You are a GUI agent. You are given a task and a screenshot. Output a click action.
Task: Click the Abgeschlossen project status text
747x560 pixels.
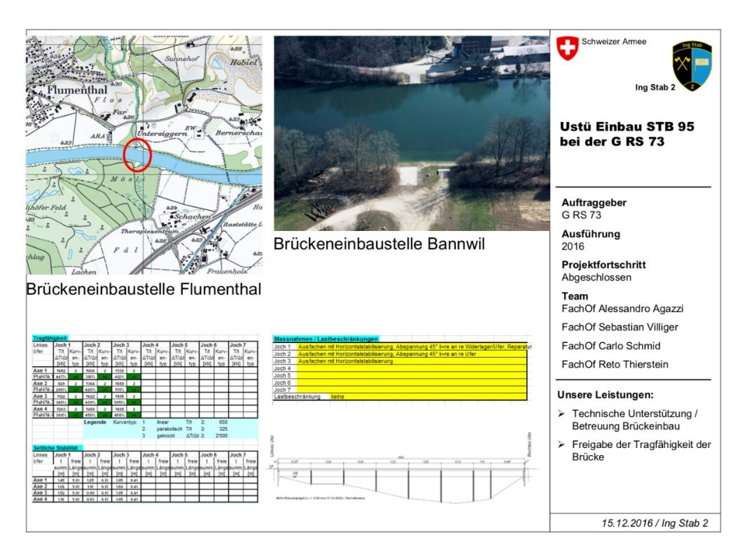[596, 277]
